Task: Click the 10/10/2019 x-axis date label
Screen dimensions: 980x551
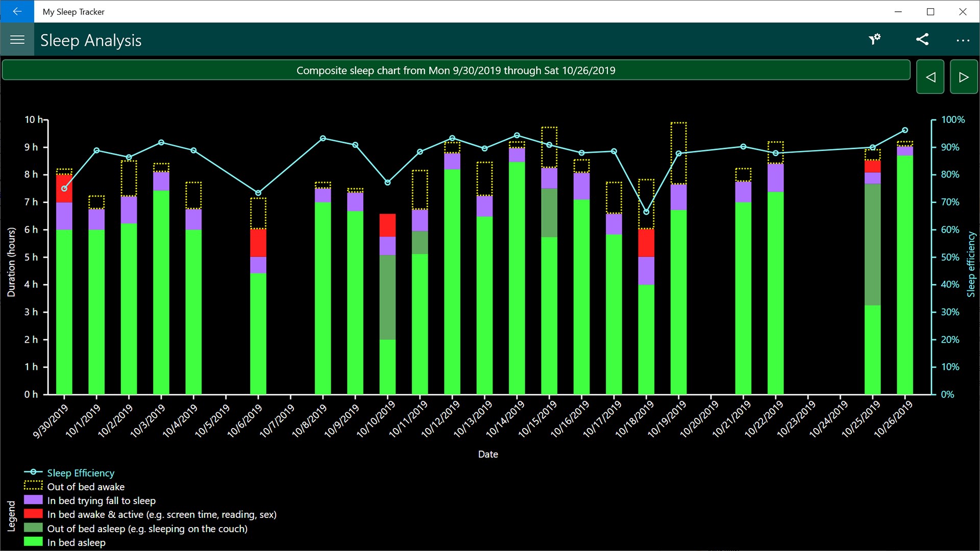Action: pos(377,419)
